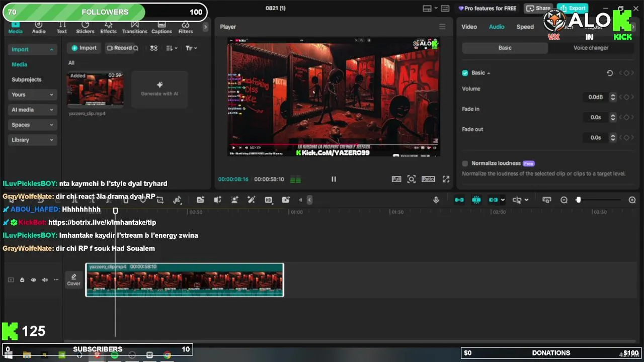Click the player panel hamburger menu

(442, 27)
